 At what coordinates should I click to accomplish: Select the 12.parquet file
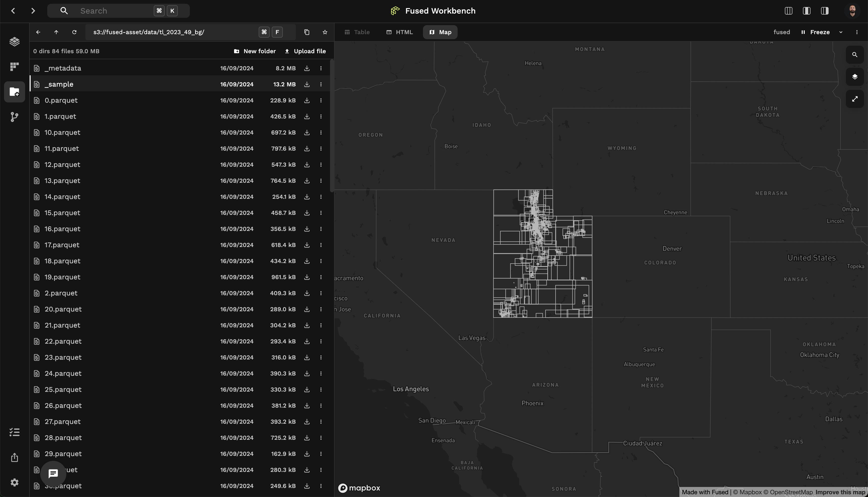(x=180, y=164)
